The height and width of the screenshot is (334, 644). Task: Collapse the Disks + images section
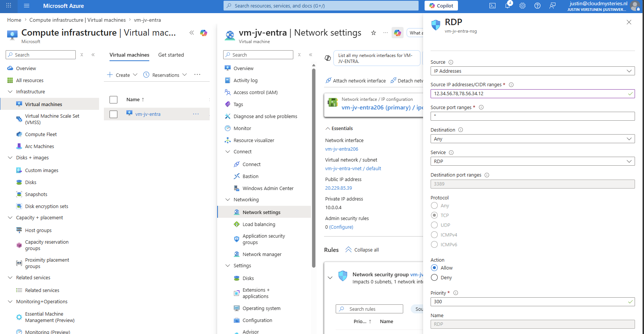pyautogui.click(x=10, y=157)
